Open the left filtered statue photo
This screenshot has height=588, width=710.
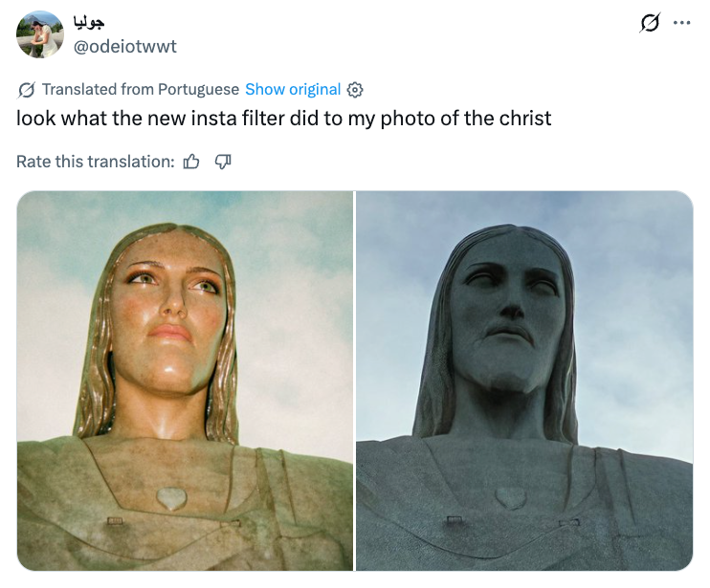(x=186, y=381)
